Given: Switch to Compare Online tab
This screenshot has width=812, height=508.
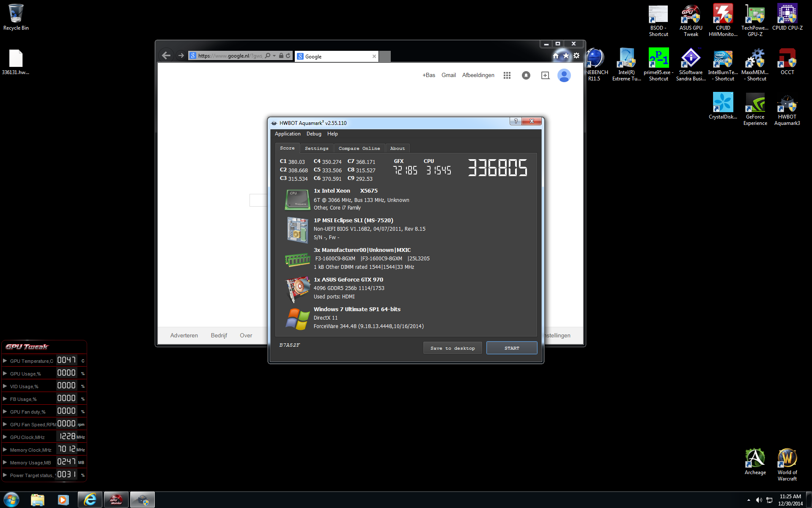Looking at the screenshot, I should click(x=359, y=149).
